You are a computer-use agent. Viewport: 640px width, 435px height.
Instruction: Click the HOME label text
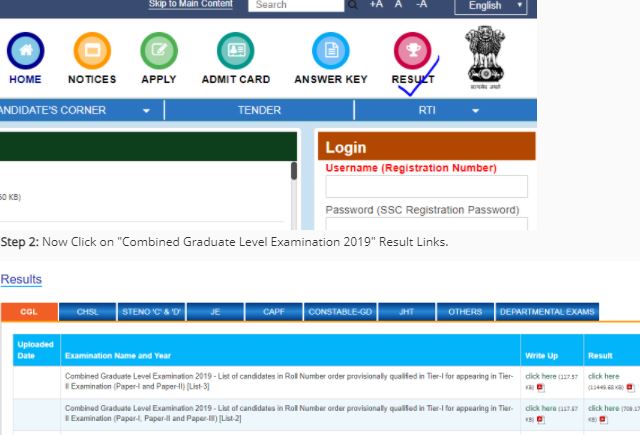25,79
